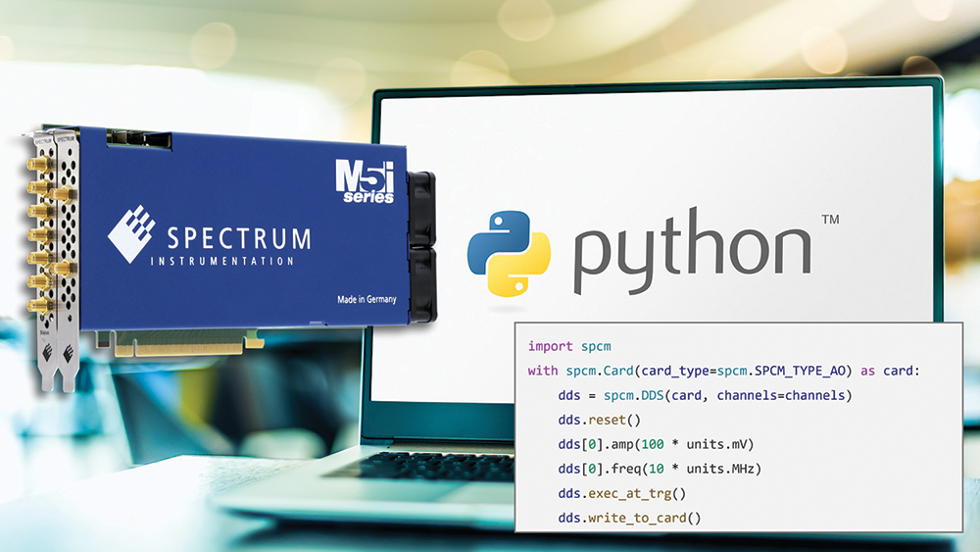Click the "python" wordmark on laptop screen
This screenshot has height=552, width=980.
(692, 250)
